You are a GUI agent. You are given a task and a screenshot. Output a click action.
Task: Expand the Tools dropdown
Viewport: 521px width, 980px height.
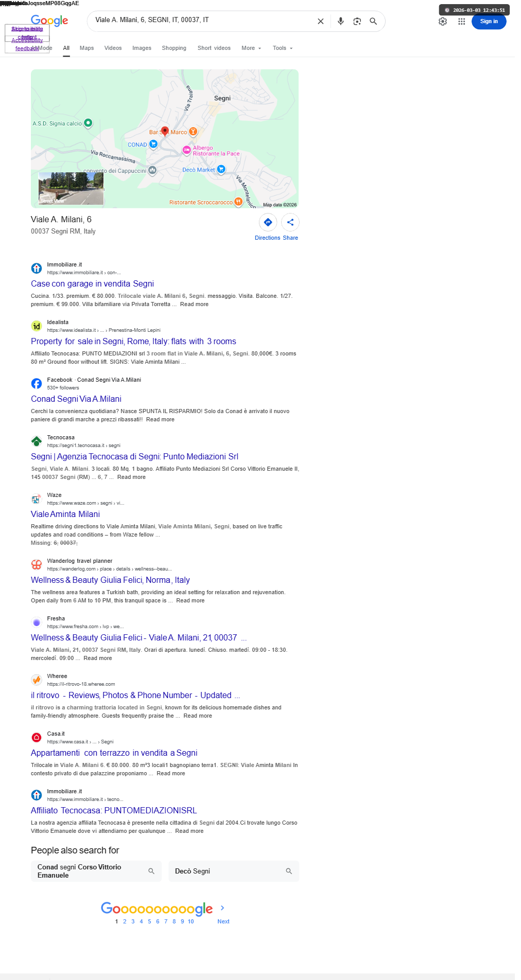tap(283, 48)
